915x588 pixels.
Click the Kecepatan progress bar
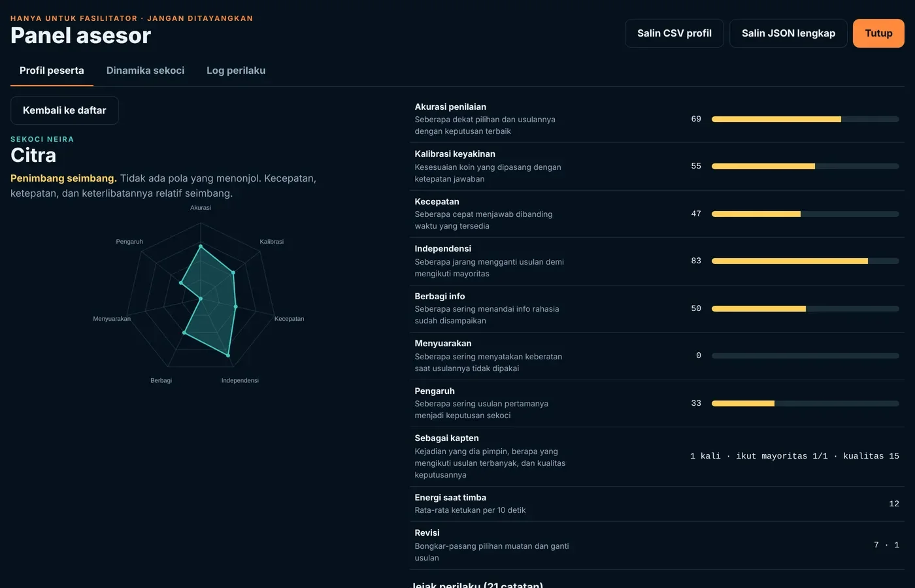(x=805, y=214)
